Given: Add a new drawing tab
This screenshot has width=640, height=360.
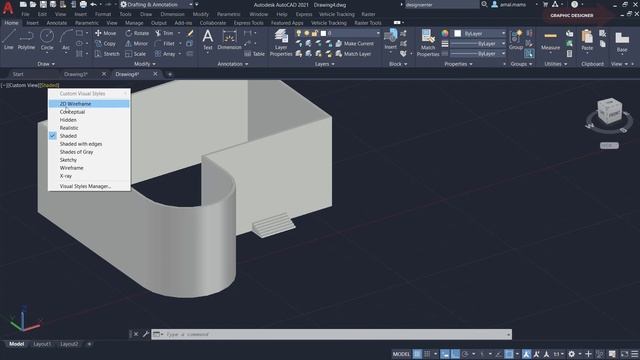Looking at the screenshot, I should [x=170, y=74].
